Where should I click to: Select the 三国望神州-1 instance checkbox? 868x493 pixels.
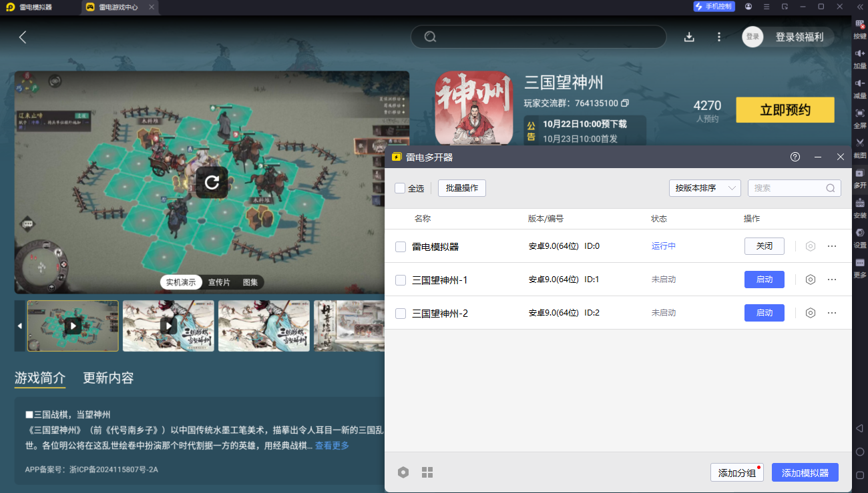coord(401,280)
